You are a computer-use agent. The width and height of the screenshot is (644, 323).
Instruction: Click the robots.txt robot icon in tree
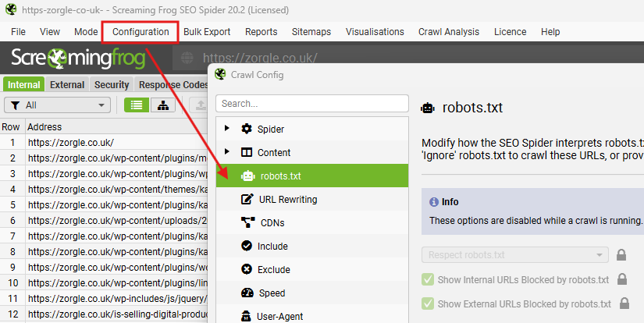(x=248, y=176)
